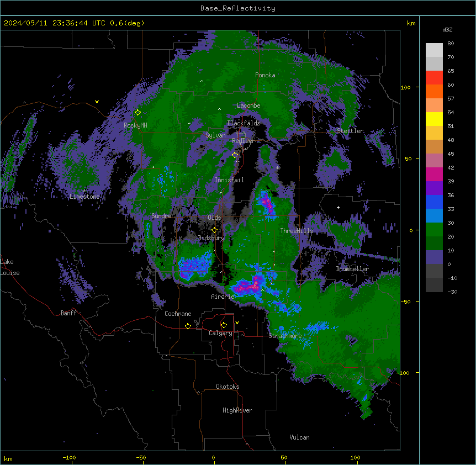Screen dimensions: 476x465
Task: Click the Okotoks city label
Action: [228, 387]
